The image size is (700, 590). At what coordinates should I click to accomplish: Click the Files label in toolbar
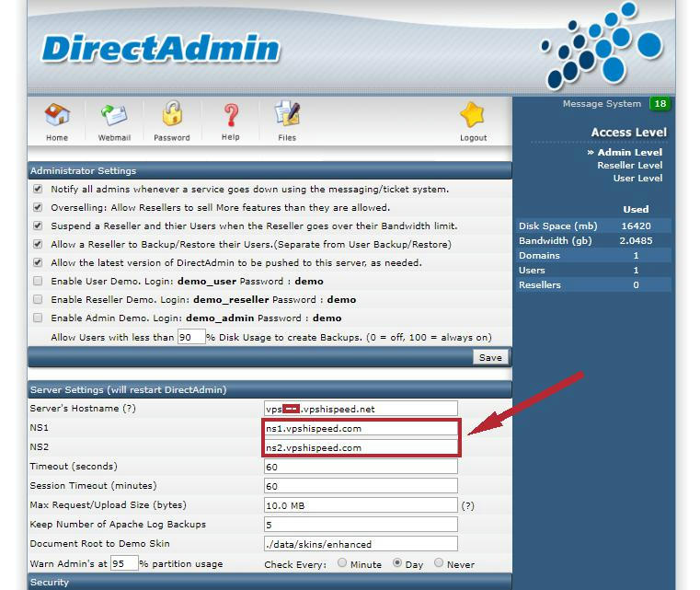point(287,137)
